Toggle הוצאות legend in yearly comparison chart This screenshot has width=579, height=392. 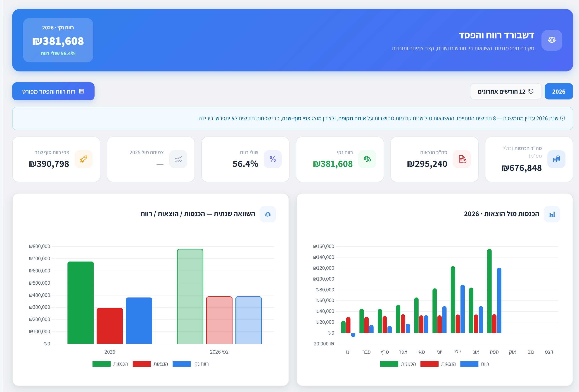(150, 364)
